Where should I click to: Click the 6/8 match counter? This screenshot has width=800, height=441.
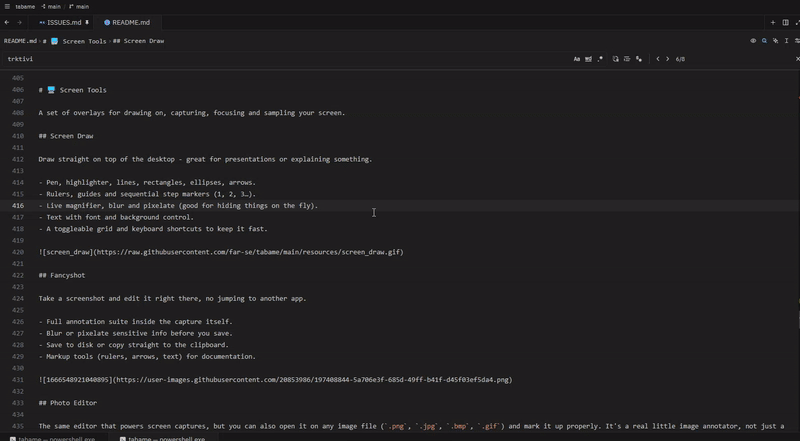click(680, 59)
